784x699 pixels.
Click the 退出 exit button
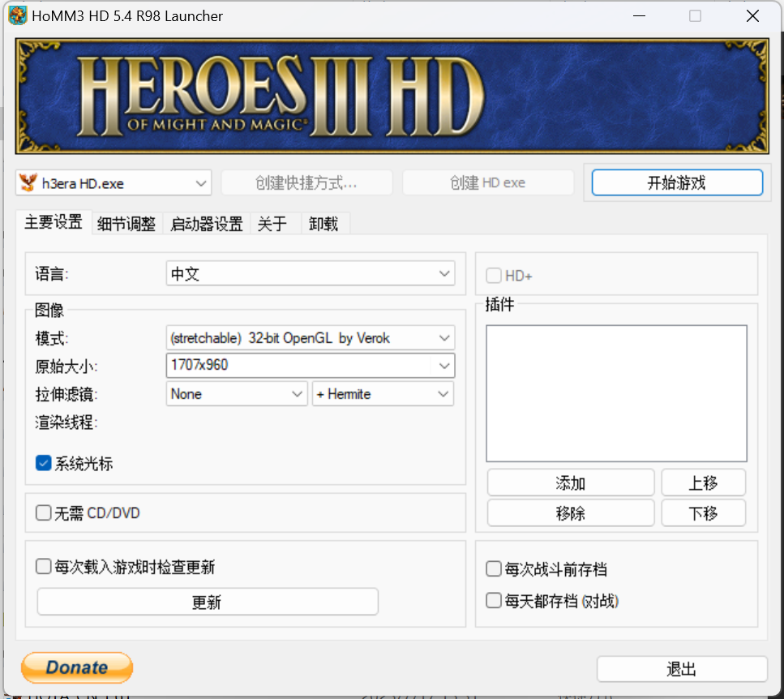point(682,669)
